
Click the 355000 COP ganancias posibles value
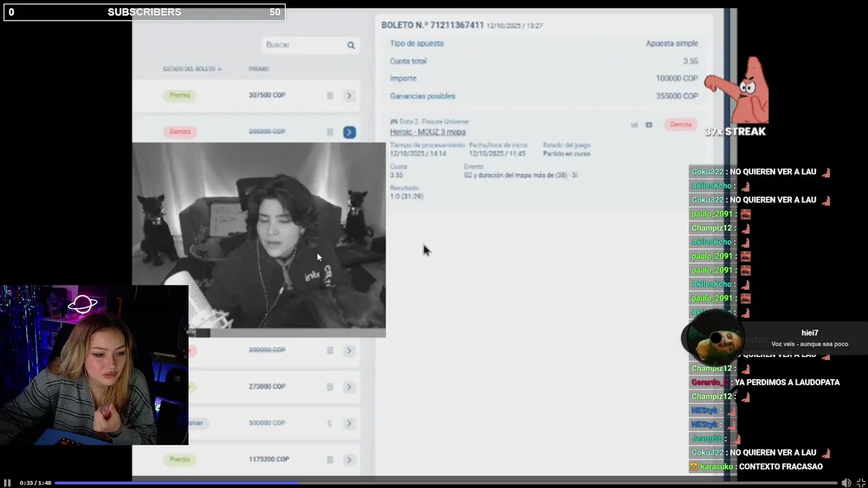click(x=677, y=96)
